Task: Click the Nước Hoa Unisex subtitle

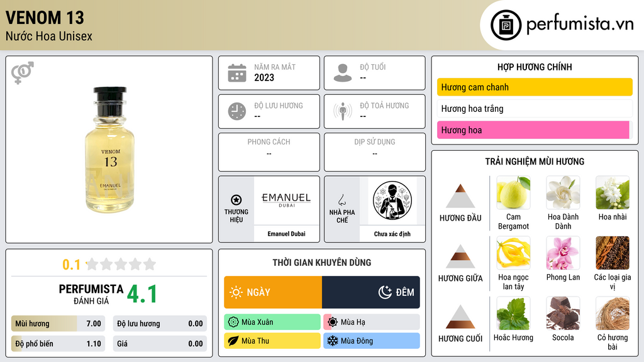Action: pyautogui.click(x=49, y=36)
